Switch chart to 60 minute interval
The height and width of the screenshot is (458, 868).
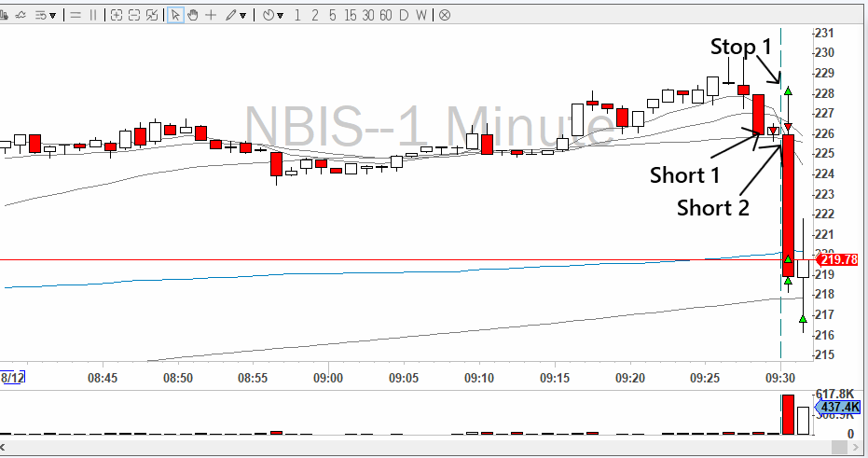click(386, 16)
